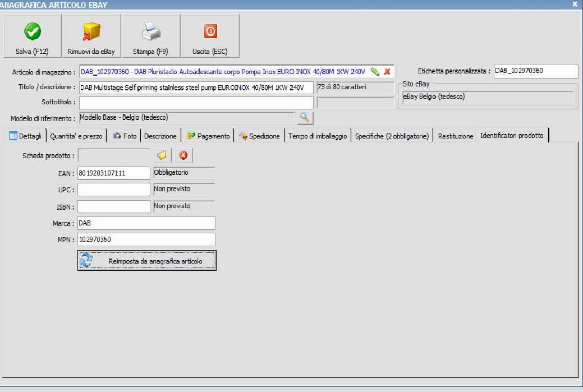Open Specifiche (2 obbligatorie) tab
The height and width of the screenshot is (392, 583).
[x=392, y=136]
